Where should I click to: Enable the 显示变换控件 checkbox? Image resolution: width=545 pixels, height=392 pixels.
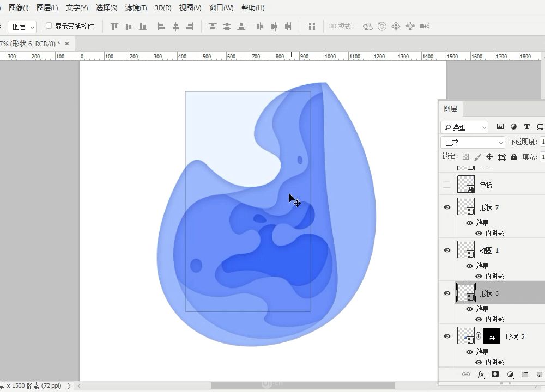click(49, 26)
